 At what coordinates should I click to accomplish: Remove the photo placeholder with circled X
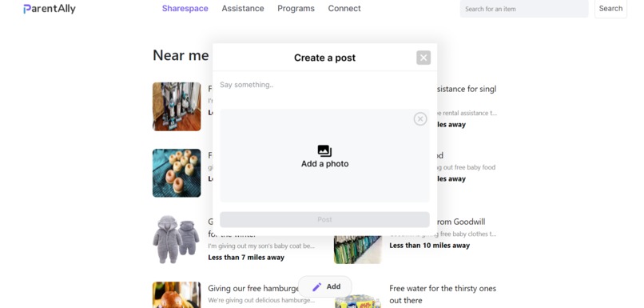pyautogui.click(x=420, y=119)
